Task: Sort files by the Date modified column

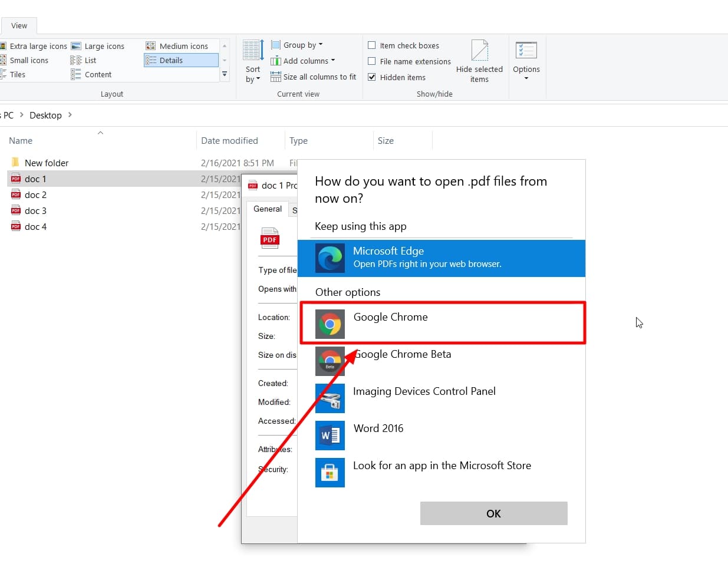Action: (x=229, y=140)
